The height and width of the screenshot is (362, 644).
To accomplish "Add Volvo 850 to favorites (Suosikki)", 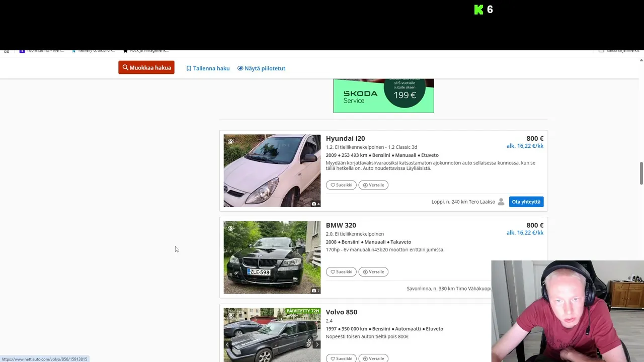I will click(x=341, y=358).
